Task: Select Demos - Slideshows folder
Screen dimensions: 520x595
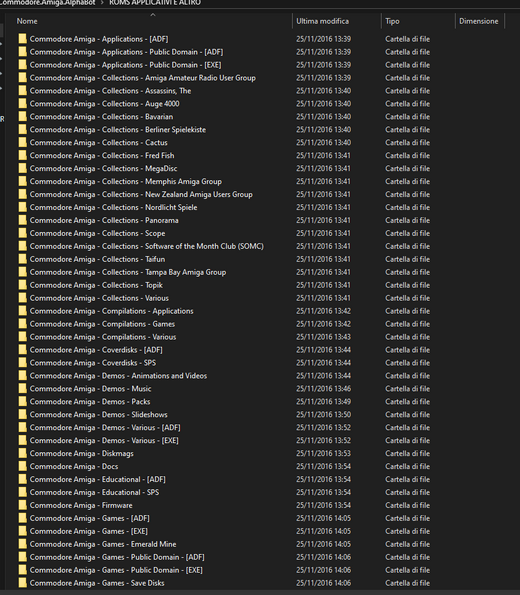Action: point(99,414)
